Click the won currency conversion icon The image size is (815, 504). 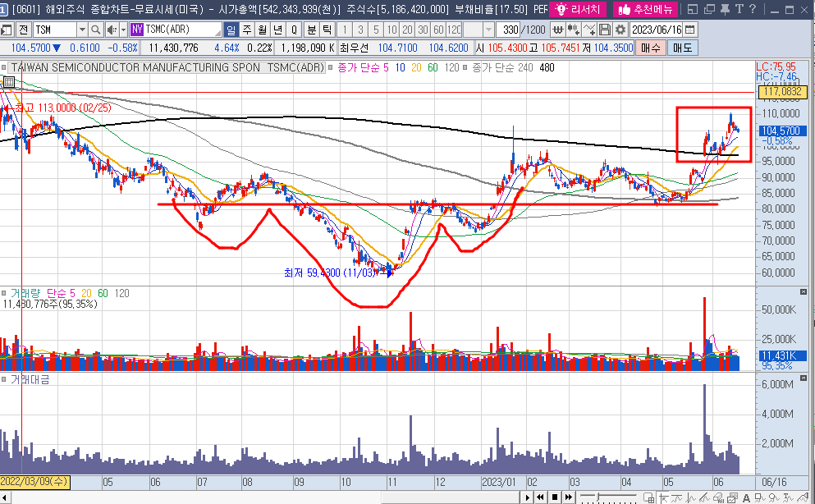tap(558, 30)
